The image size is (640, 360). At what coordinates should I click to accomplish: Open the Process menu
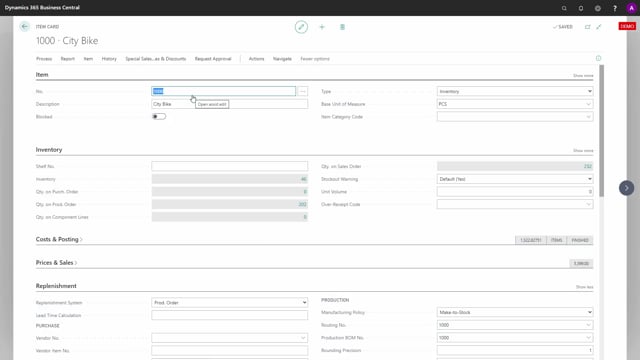pos(44,59)
